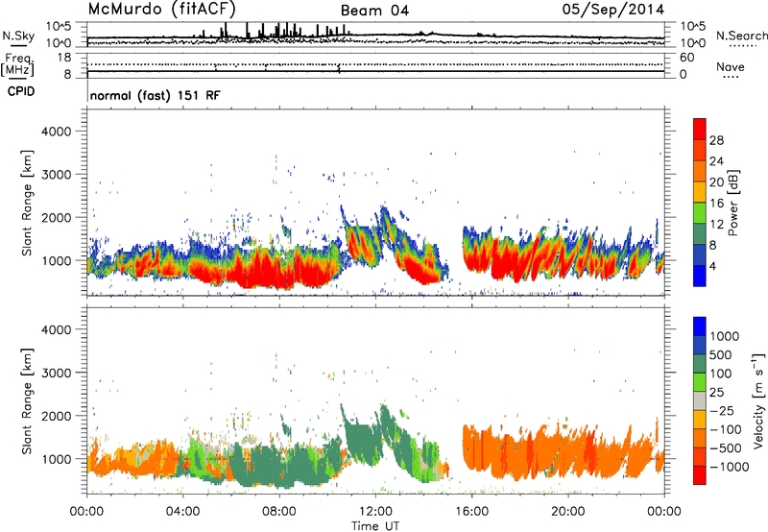The width and height of the screenshot is (768, 532).
Task: Click the "Time UT" axis title
Action: 375,526
